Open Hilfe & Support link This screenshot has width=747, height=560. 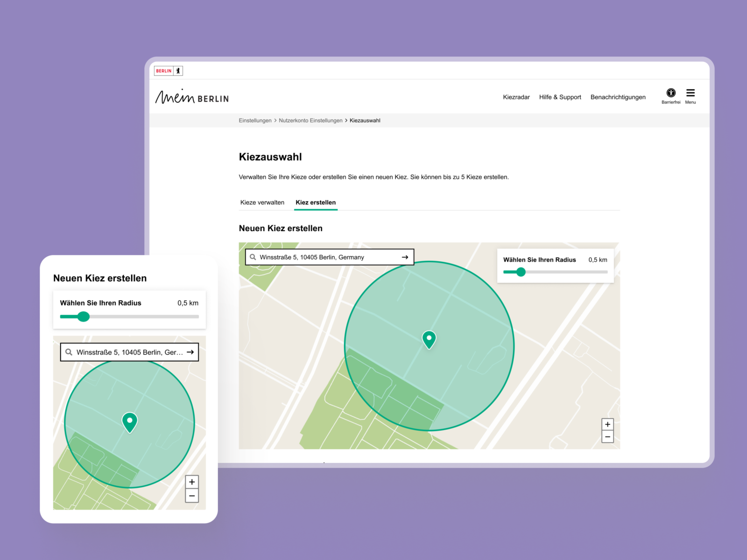pyautogui.click(x=560, y=97)
